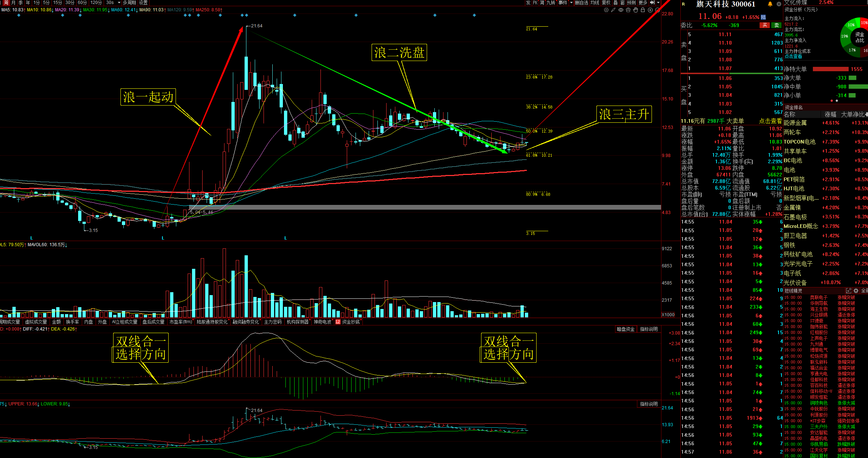Click the red 买 buy button
The width and height of the screenshot is (868, 458).
click(x=765, y=25)
